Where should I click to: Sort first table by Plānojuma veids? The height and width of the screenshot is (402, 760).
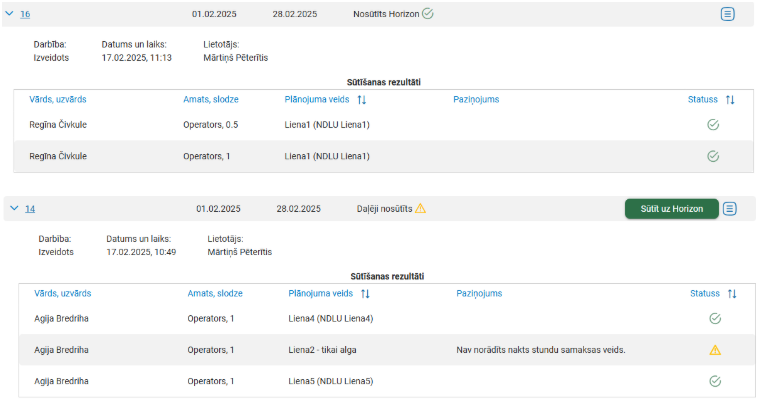(x=362, y=100)
